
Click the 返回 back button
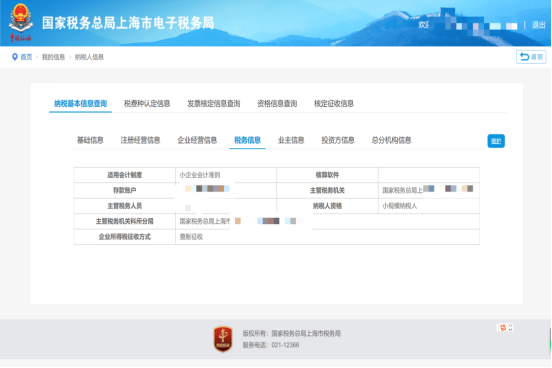(531, 57)
